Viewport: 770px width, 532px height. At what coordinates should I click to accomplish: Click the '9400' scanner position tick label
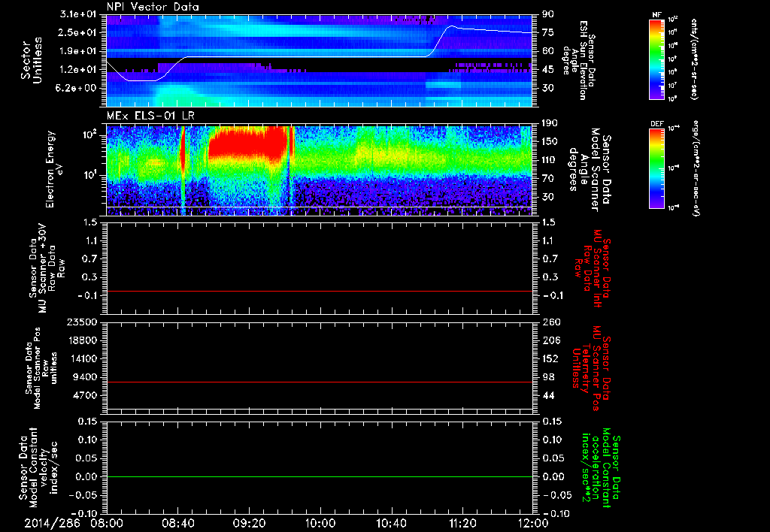pyautogui.click(x=84, y=377)
